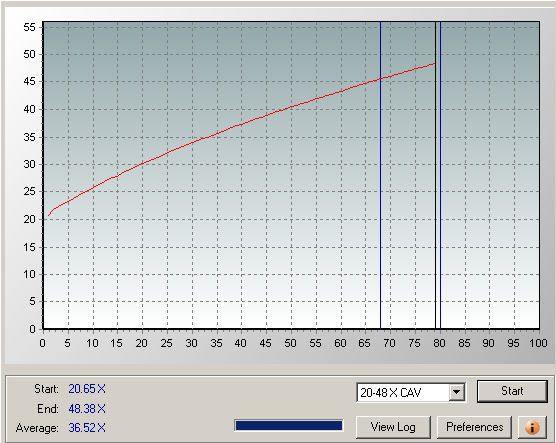
Task: Click the End speed value 48.38X
Action: (87, 409)
